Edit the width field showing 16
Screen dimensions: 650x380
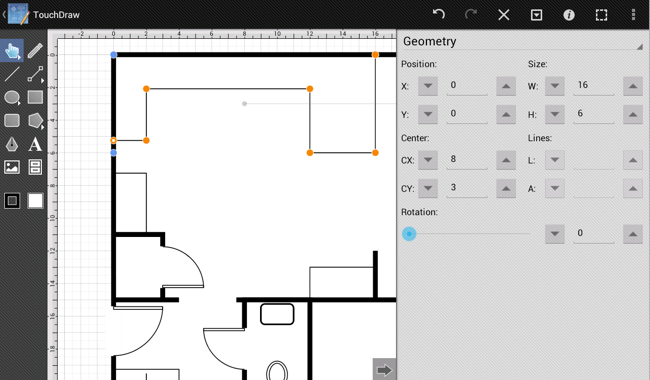coord(594,86)
